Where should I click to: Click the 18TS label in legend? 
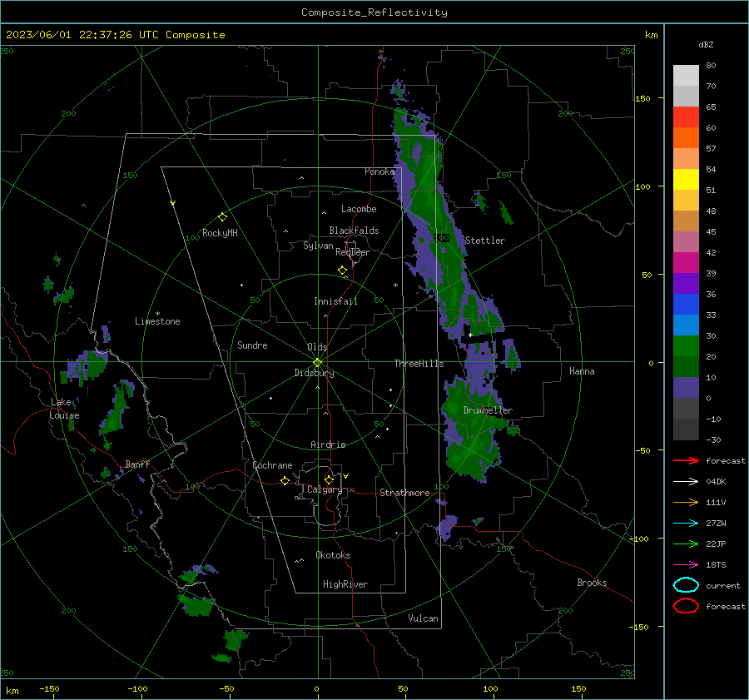716,564
